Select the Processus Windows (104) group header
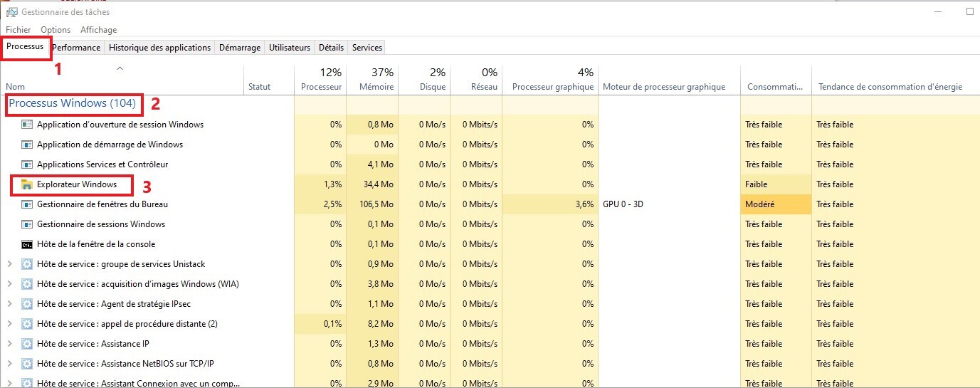Viewport: 980px width, 388px height. pyautogui.click(x=72, y=103)
